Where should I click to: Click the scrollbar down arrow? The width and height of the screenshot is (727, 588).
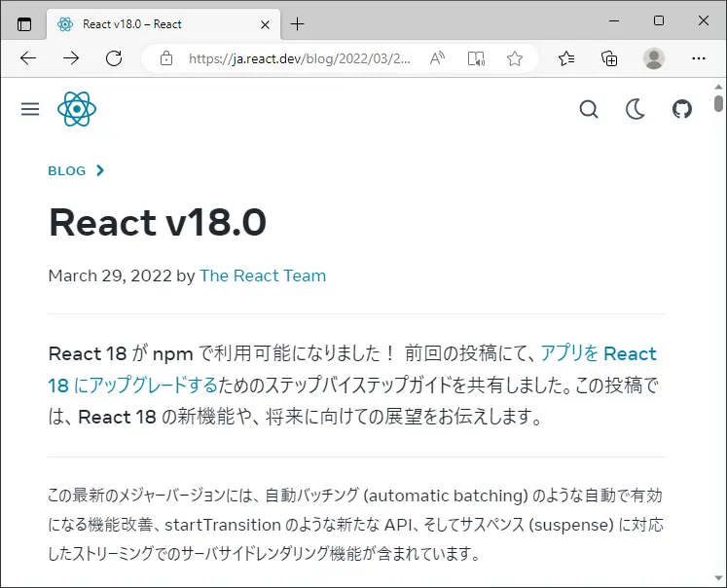click(x=718, y=578)
